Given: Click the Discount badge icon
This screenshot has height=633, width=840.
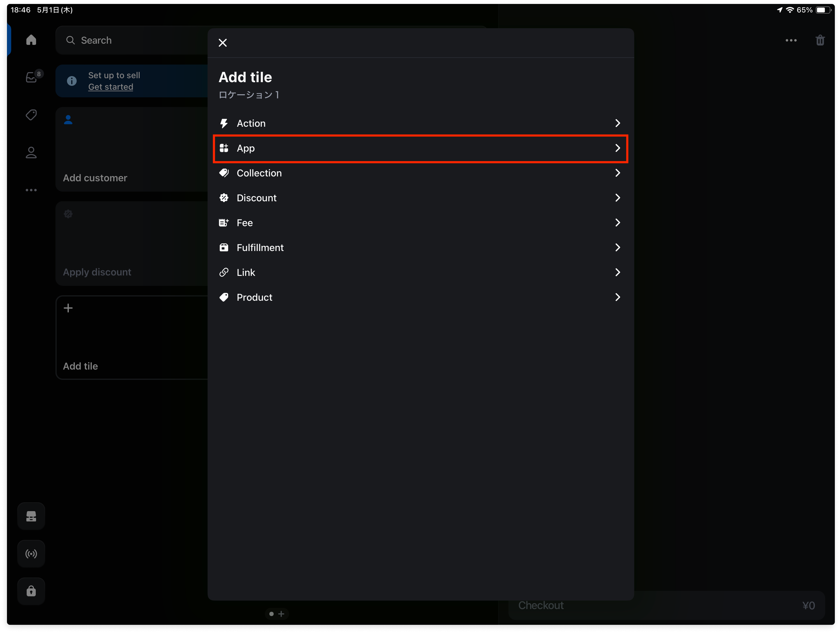Looking at the screenshot, I should coord(224,198).
